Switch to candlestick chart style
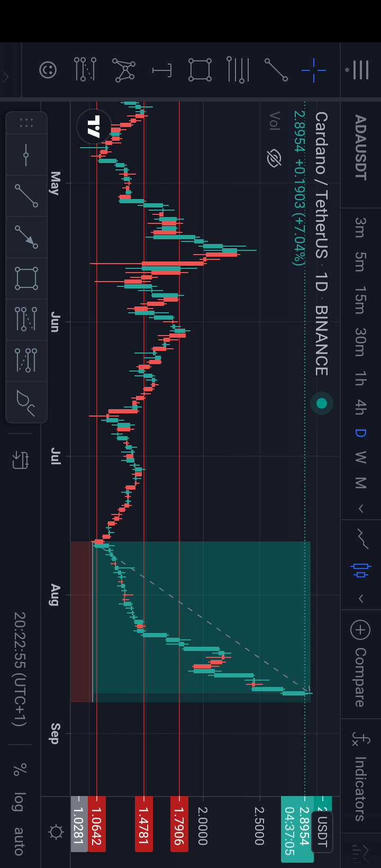This screenshot has width=381, height=868. pyautogui.click(x=360, y=569)
